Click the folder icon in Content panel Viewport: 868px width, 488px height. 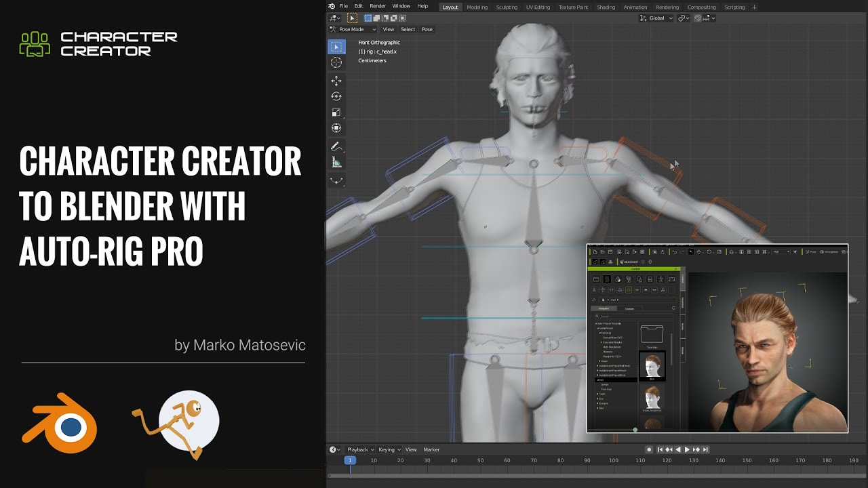[596, 279]
